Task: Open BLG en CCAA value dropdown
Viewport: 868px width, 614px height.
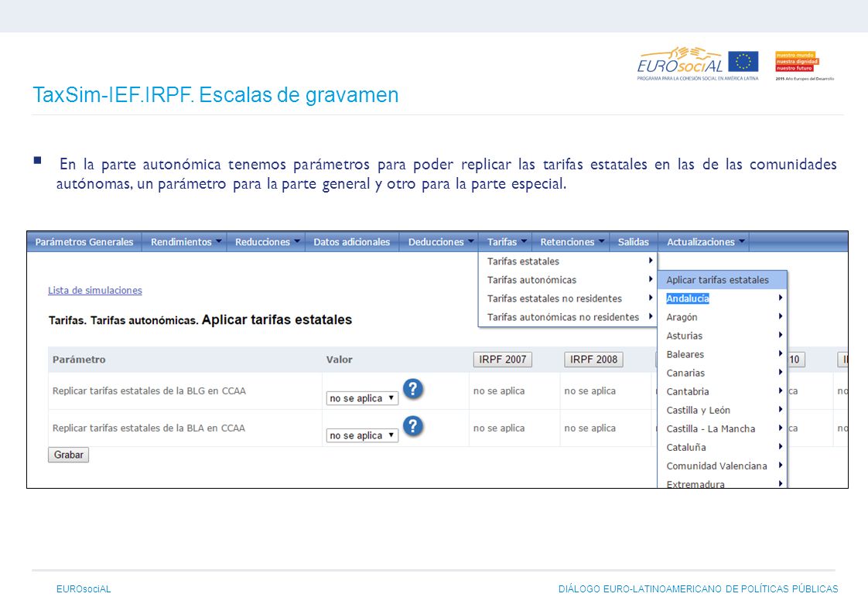Action: [362, 398]
